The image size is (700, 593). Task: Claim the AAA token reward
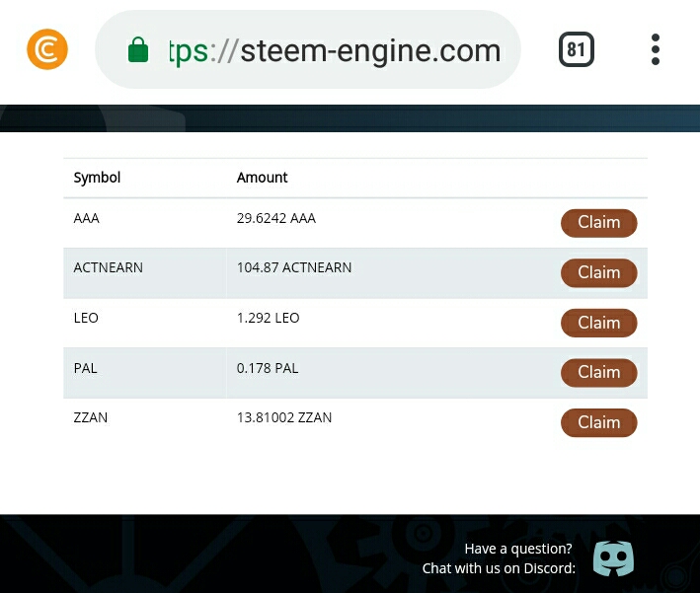point(598,223)
